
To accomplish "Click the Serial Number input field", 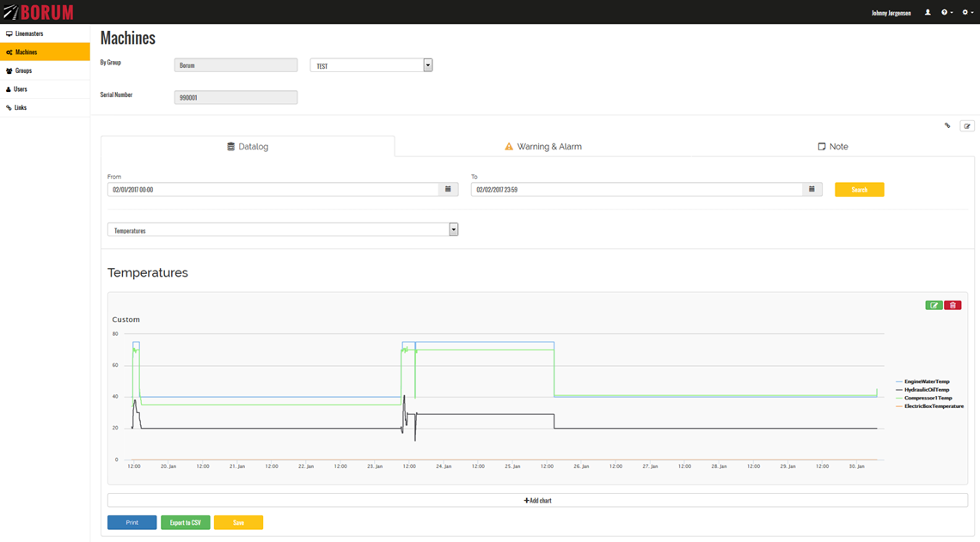I will (x=236, y=98).
